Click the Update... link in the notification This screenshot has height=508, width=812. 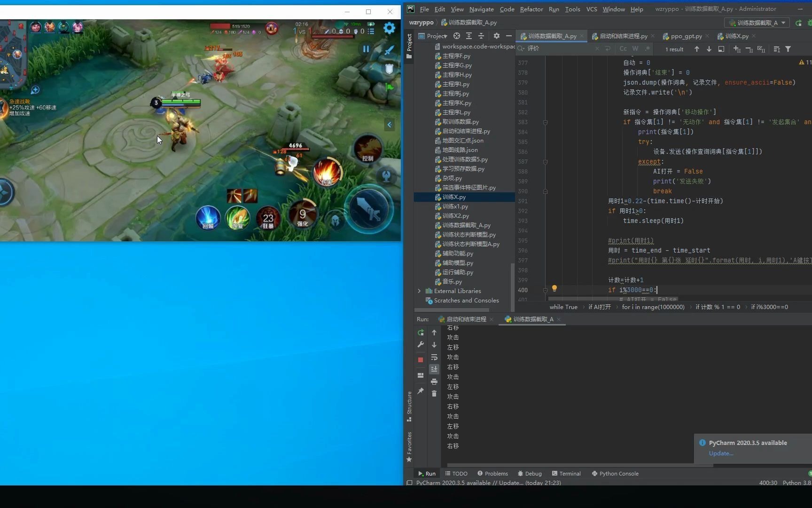click(721, 453)
